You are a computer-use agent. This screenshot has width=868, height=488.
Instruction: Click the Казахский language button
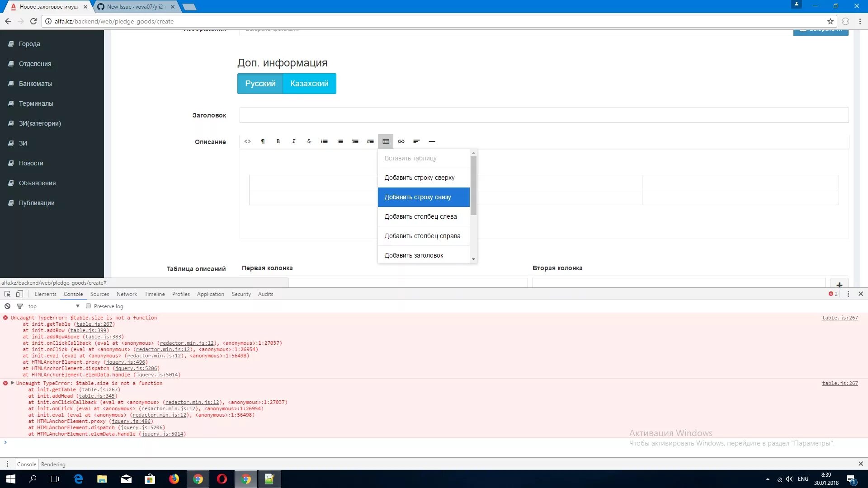pos(309,84)
